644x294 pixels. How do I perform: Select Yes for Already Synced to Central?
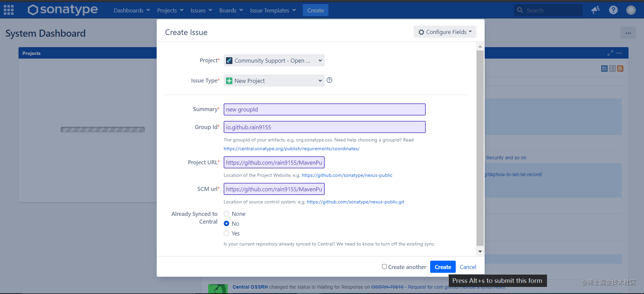tap(227, 233)
